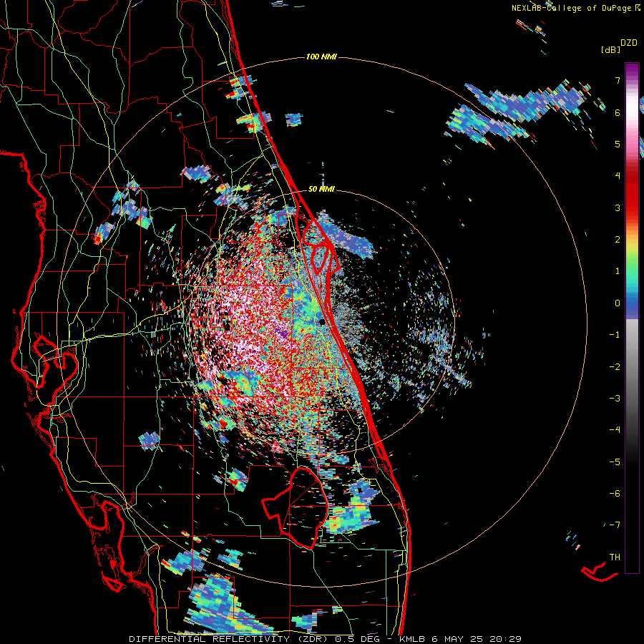The width and height of the screenshot is (644, 644).
Task: Click the '6 MAY 25 20:29' timestamp
Action: [477, 639]
